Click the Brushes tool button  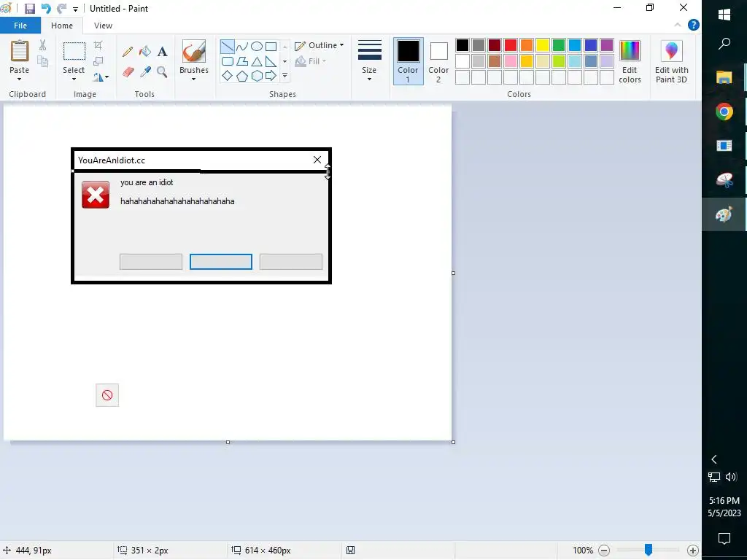[x=194, y=51]
